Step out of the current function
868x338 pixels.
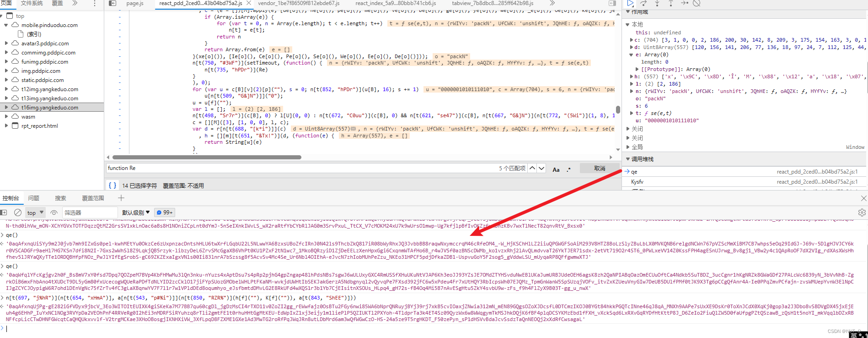pyautogui.click(x=670, y=3)
